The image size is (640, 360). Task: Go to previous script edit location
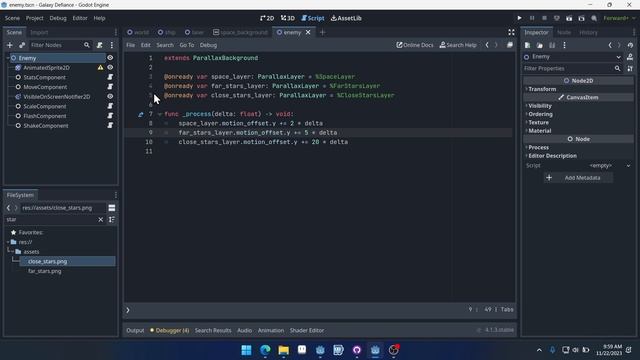pos(487,45)
